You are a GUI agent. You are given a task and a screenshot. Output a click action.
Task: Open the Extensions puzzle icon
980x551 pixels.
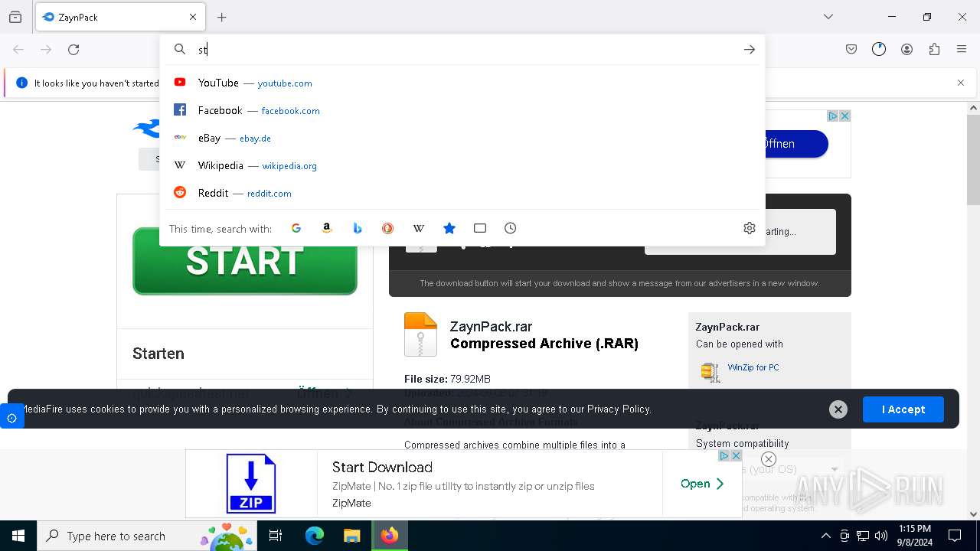coord(934,50)
